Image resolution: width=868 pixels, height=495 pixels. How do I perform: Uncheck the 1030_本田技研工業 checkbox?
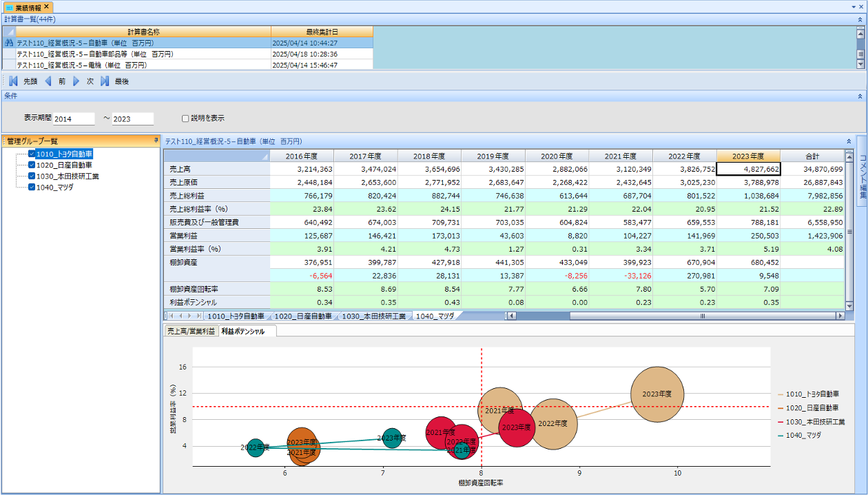[x=32, y=176]
